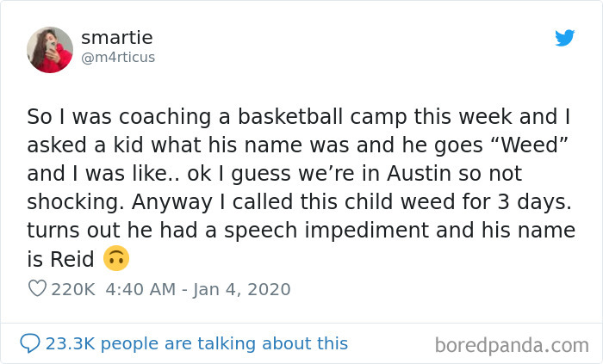Click the word shocking in the tweet
603x364 pixels.
pyautogui.click(x=76, y=202)
